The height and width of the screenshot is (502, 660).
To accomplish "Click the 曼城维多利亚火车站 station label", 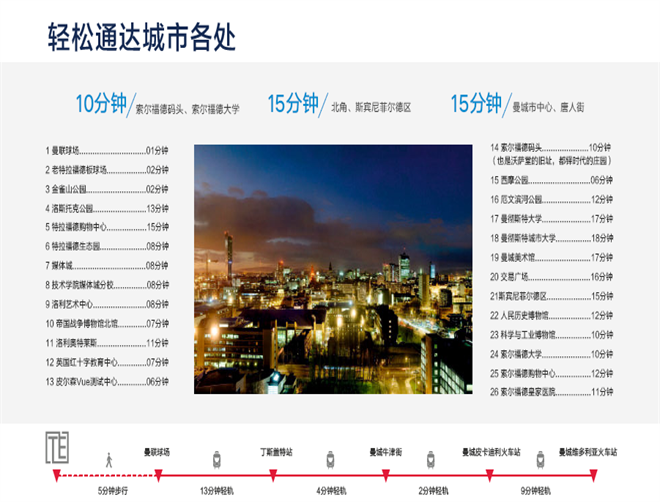I will coord(588,452).
